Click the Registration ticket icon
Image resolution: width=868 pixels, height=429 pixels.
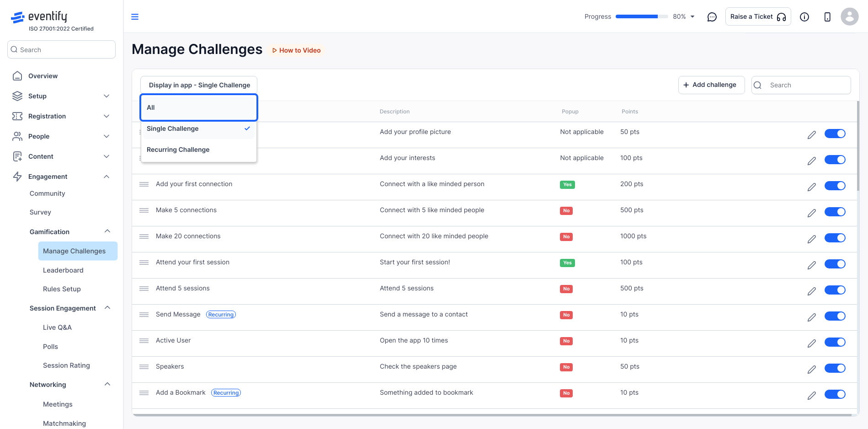tap(17, 116)
